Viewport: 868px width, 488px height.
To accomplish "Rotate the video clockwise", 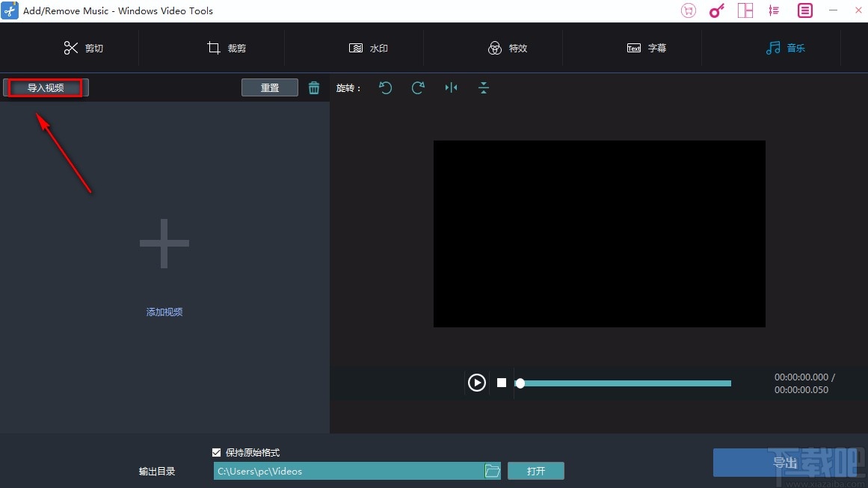I will tap(418, 87).
